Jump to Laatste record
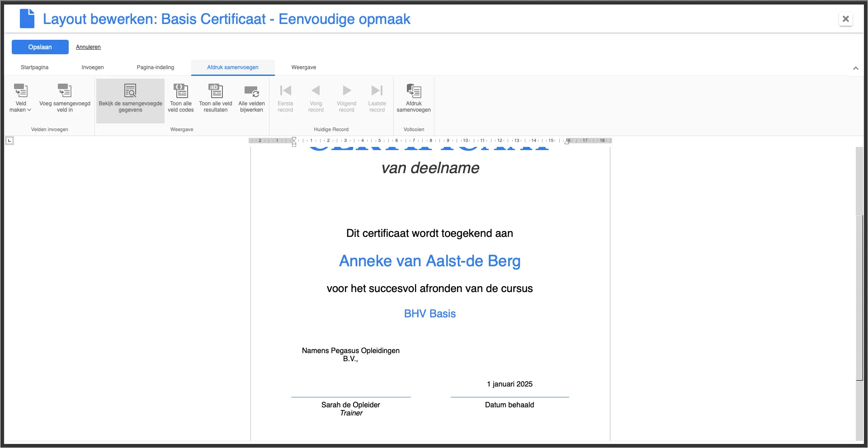 coord(377,90)
